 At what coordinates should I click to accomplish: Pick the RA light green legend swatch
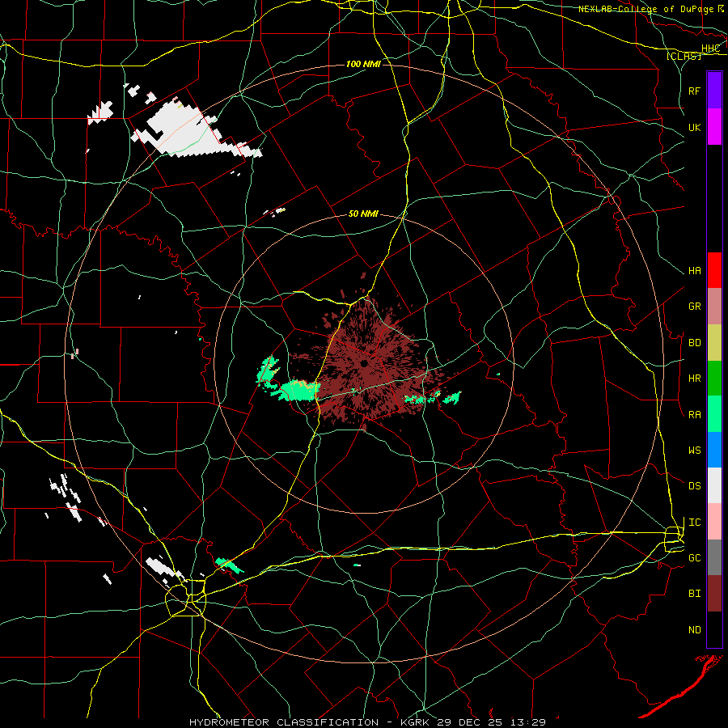(x=714, y=413)
